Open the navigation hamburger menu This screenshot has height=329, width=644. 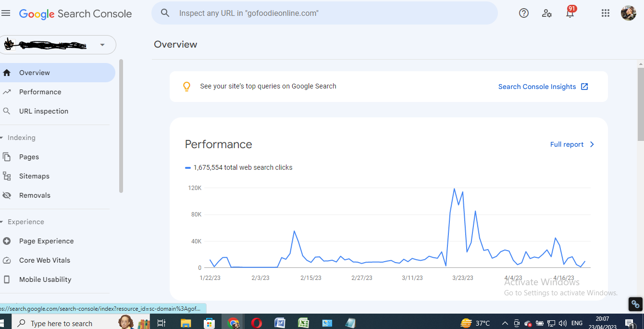click(6, 13)
